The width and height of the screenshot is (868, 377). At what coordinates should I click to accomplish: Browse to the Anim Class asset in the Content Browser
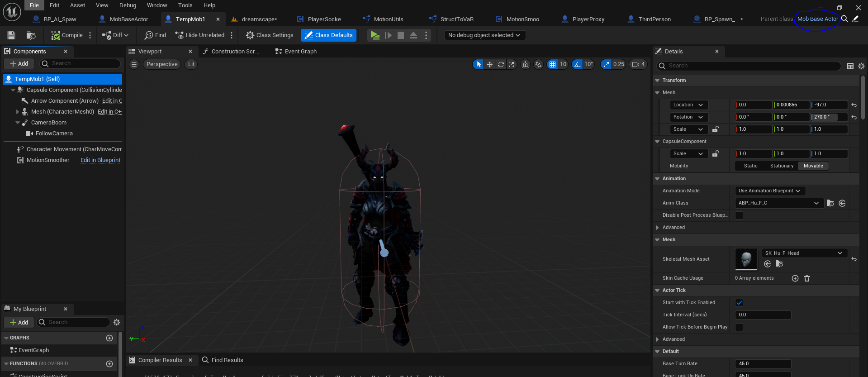coord(830,203)
